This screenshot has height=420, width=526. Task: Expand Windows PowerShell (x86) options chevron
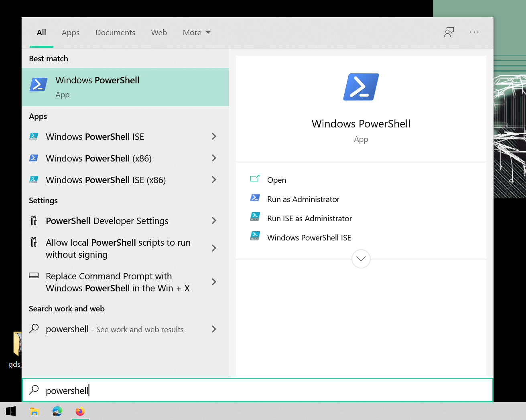coord(214,158)
